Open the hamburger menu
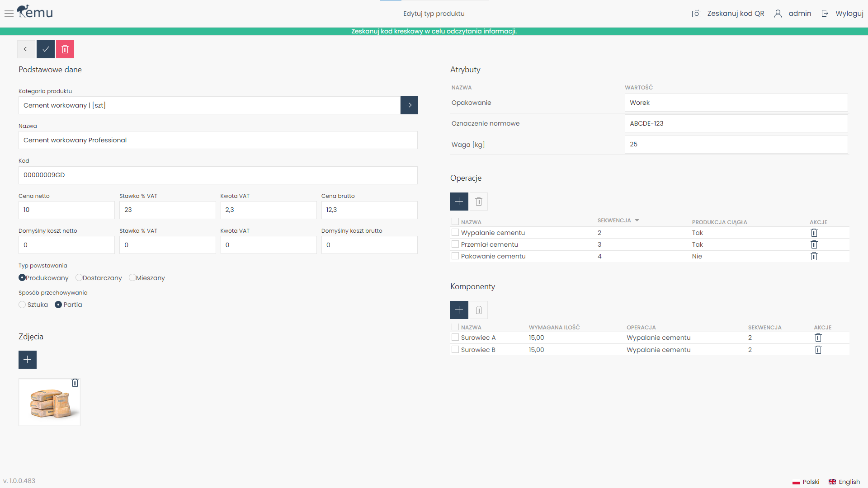This screenshot has width=868, height=488. [9, 14]
